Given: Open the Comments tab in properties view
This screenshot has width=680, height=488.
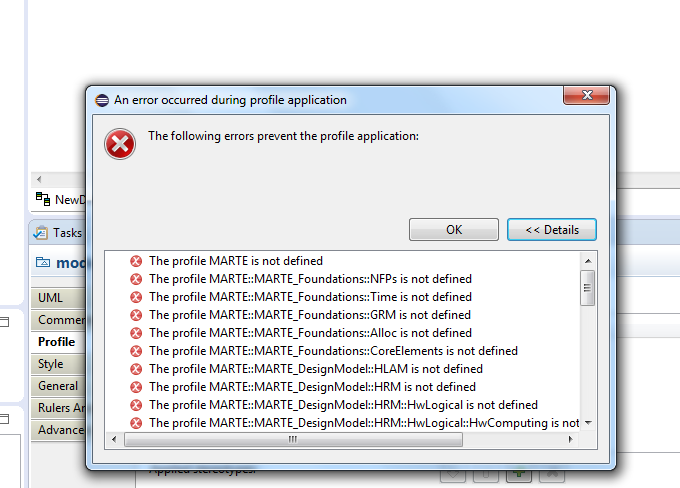Looking at the screenshot, I should point(58,320).
